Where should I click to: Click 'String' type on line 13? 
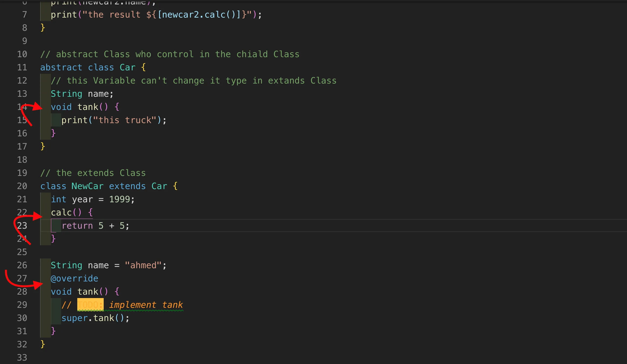pyautogui.click(x=67, y=94)
